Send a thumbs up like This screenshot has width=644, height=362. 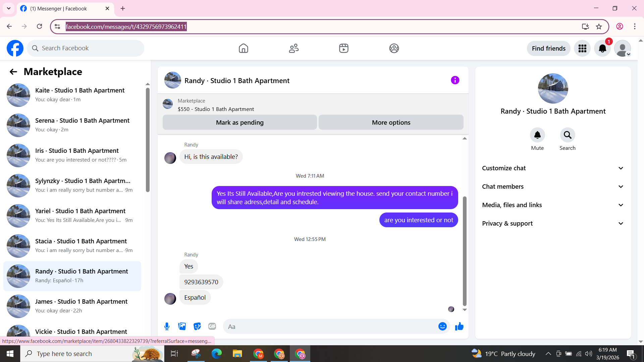click(x=459, y=326)
